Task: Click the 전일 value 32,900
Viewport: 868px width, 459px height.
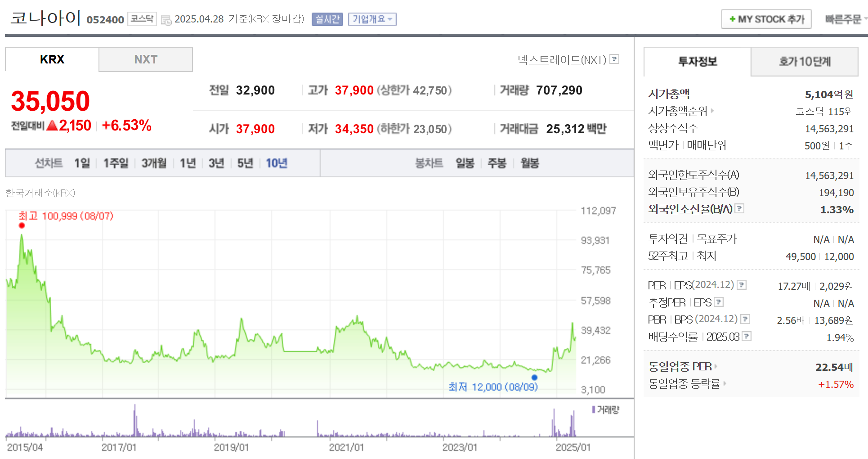Action: coord(255,90)
